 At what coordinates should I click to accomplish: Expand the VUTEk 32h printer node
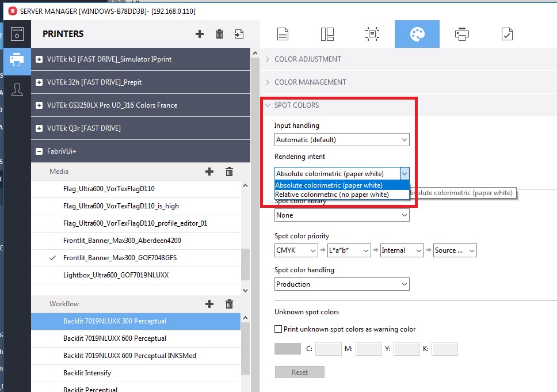pyautogui.click(x=39, y=82)
